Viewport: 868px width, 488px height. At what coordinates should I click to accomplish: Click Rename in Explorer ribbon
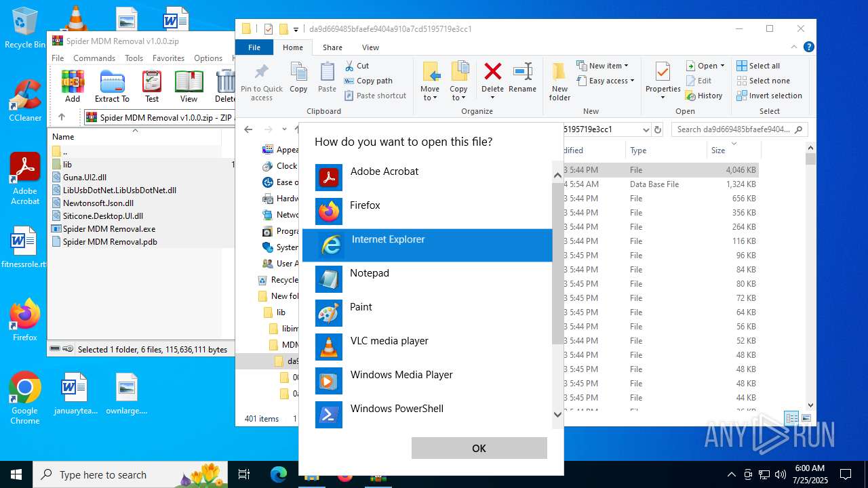click(522, 77)
